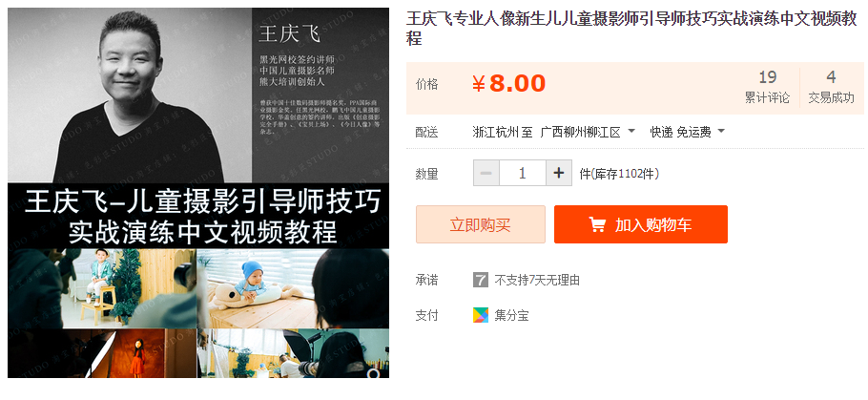Click the 立即购买 button
The height and width of the screenshot is (400, 868).
(481, 224)
